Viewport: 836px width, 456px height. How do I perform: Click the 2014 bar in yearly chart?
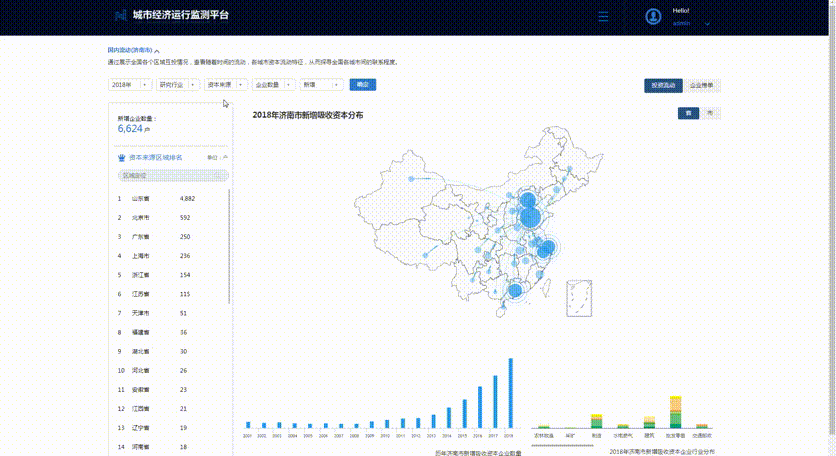449,418
